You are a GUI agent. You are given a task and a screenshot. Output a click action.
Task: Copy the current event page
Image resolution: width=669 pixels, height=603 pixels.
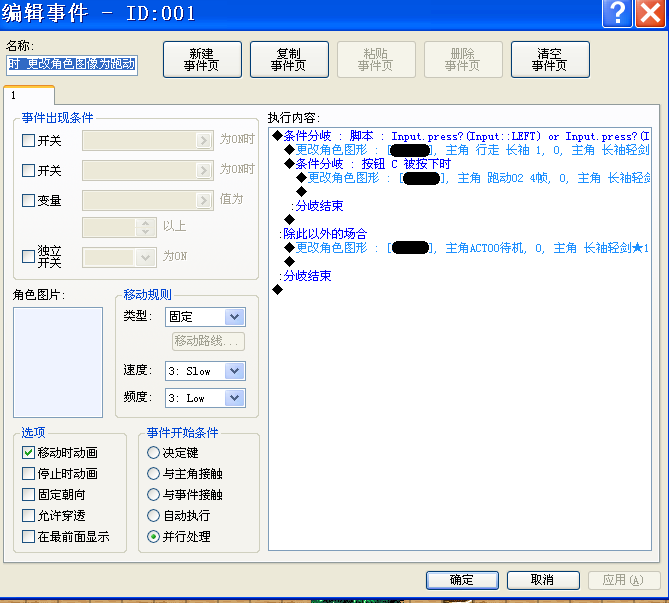pyautogui.click(x=289, y=60)
